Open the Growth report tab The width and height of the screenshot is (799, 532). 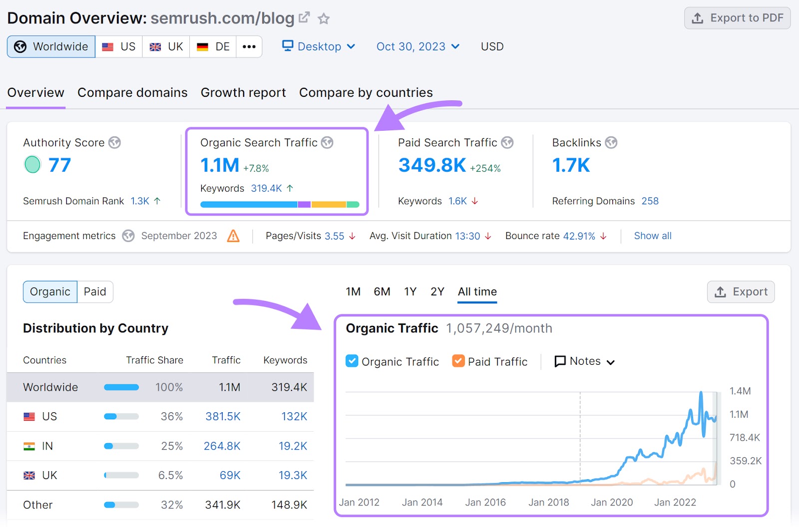[243, 93]
